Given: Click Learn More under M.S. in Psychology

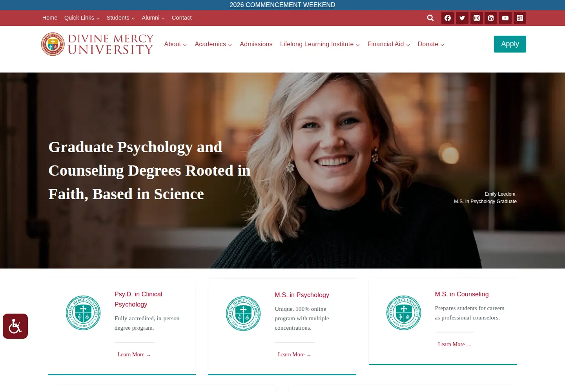Looking at the screenshot, I should (294, 354).
